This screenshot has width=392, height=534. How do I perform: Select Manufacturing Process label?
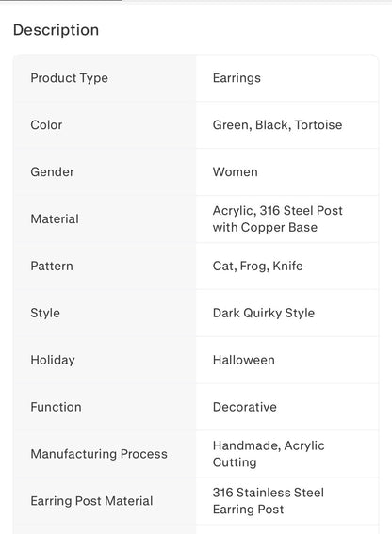pyautogui.click(x=99, y=454)
